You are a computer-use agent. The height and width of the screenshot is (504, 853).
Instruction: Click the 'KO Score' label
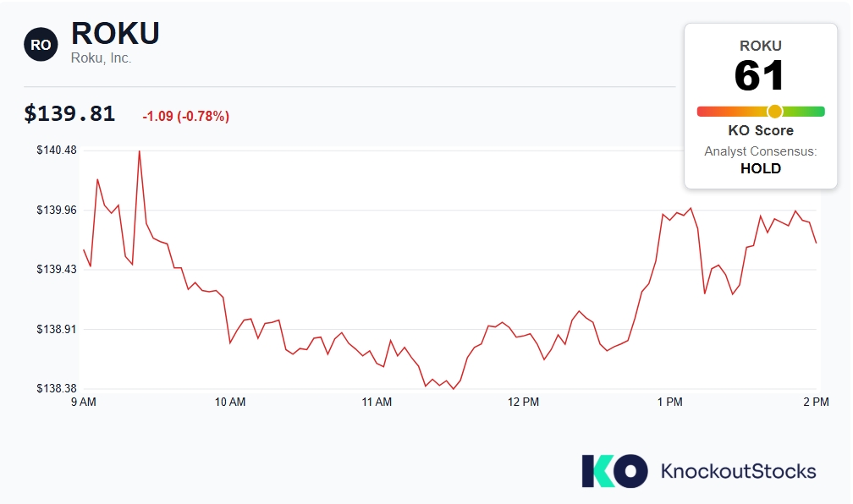tap(761, 130)
